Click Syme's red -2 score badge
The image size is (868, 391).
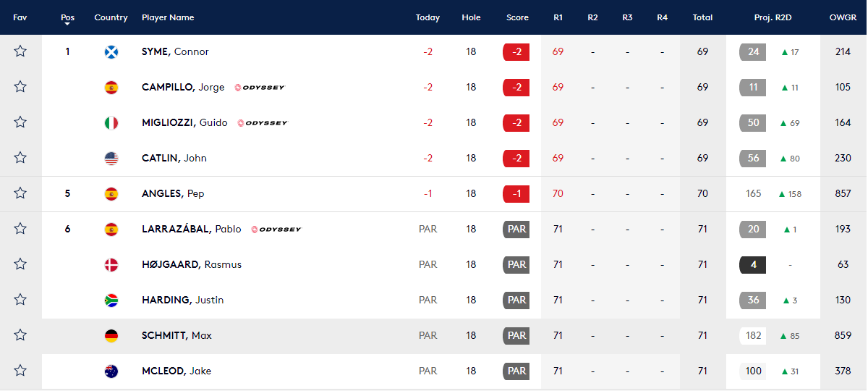[x=516, y=51]
